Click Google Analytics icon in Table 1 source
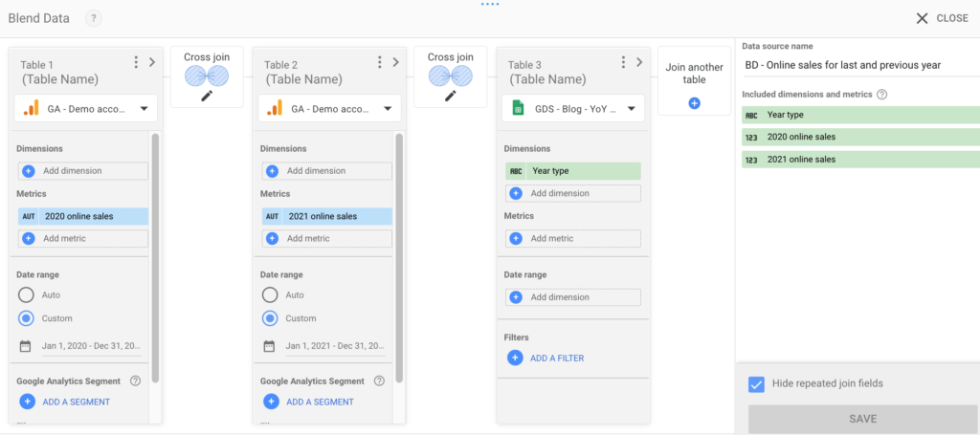The height and width of the screenshot is (435, 980). coord(31,109)
